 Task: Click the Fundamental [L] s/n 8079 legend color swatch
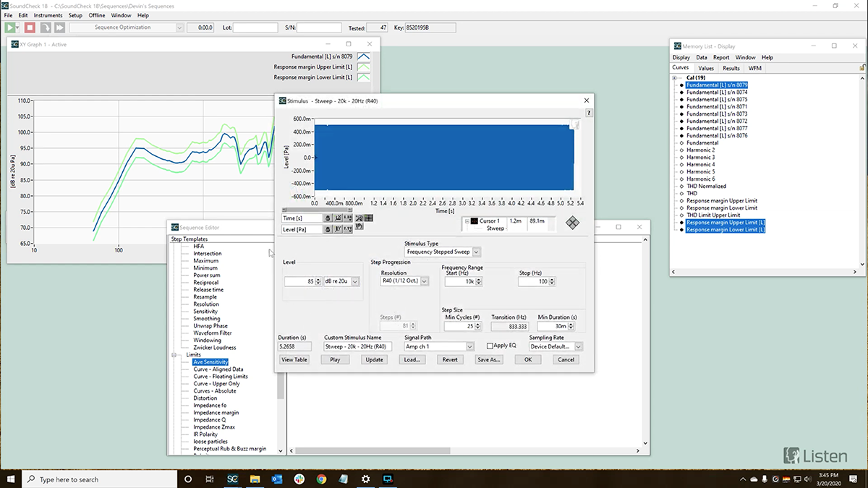[364, 56]
